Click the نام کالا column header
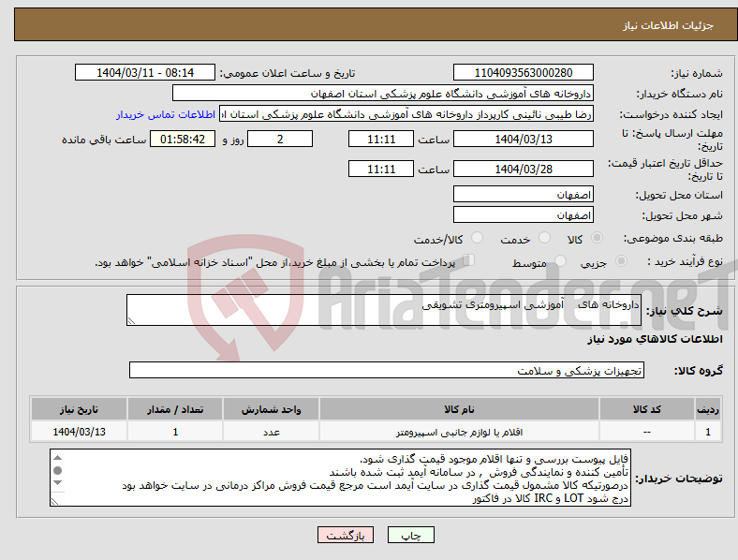Image resolution: width=738 pixels, height=560 pixels. tap(459, 409)
